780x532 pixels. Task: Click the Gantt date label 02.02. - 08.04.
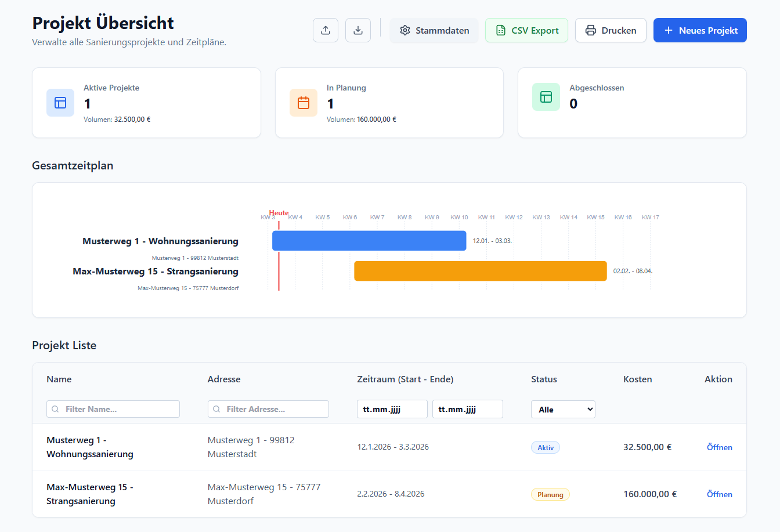[x=633, y=271]
